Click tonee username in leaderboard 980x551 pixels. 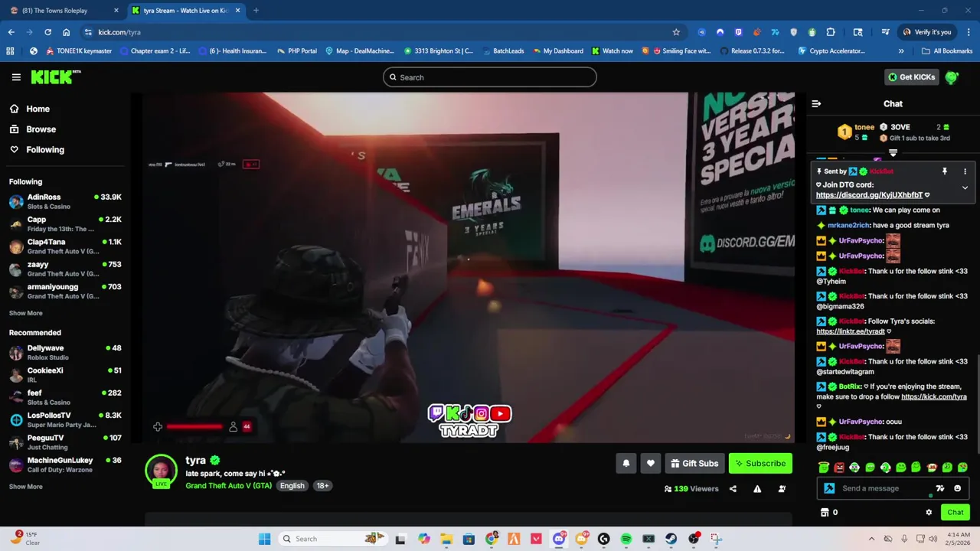point(864,127)
